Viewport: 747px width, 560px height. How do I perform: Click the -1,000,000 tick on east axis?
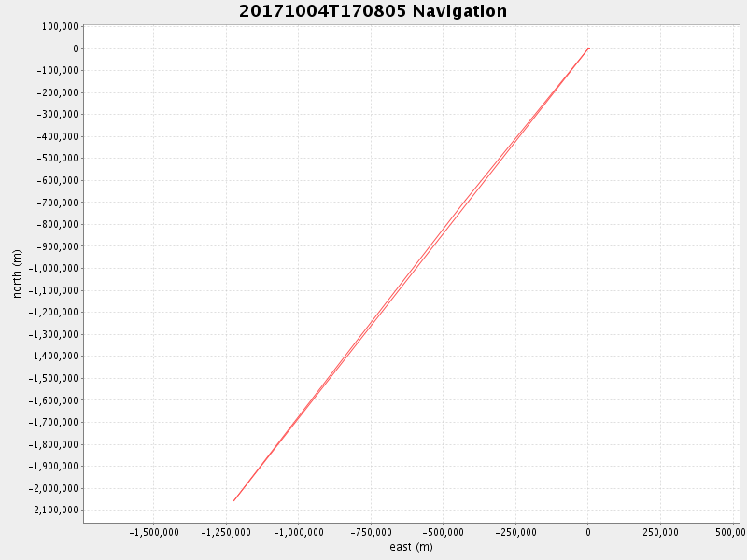(x=299, y=533)
